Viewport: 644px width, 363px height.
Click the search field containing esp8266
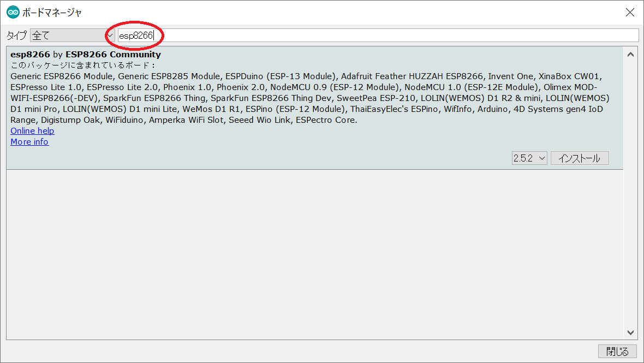tap(378, 35)
